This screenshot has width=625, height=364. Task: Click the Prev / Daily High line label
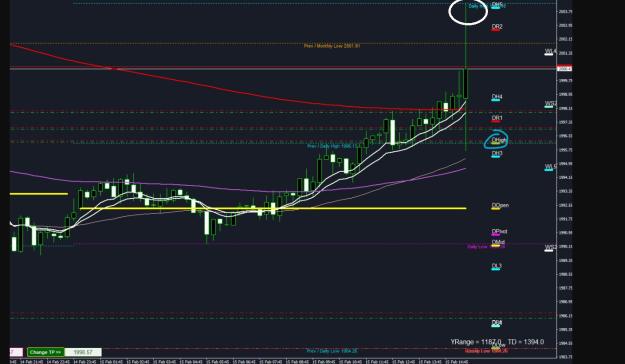tap(331, 146)
